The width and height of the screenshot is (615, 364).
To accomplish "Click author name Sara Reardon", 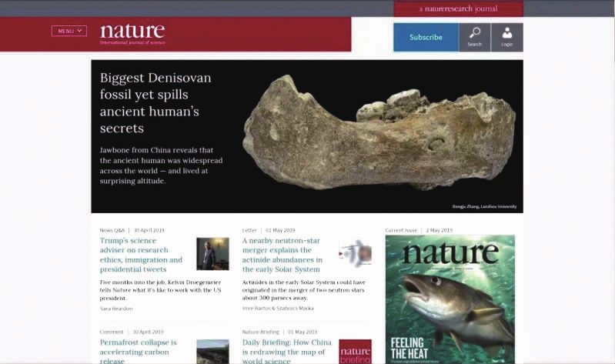I will point(116,309).
